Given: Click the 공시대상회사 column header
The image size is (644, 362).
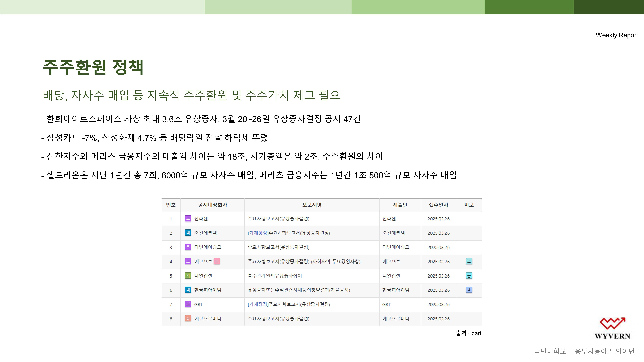Looking at the screenshot, I should pyautogui.click(x=213, y=205).
